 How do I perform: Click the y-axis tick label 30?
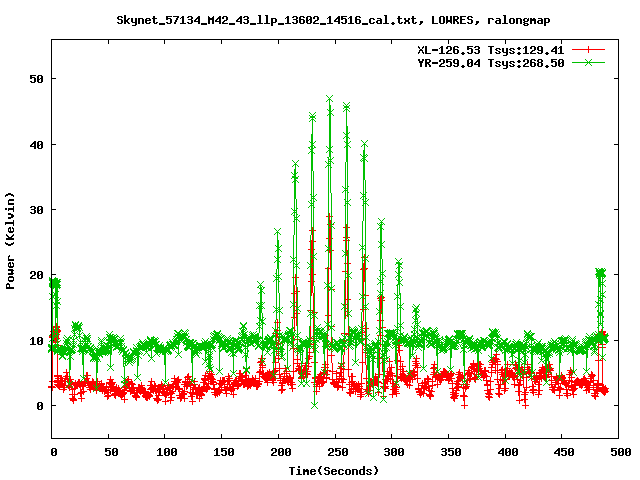36,210
